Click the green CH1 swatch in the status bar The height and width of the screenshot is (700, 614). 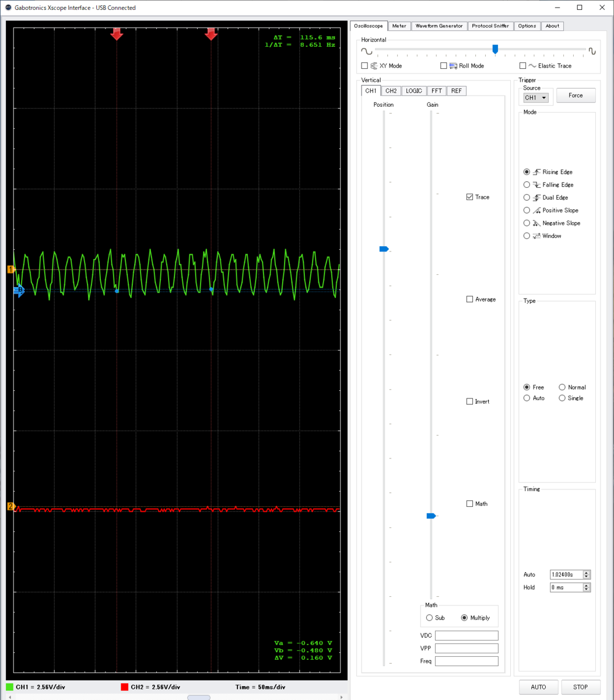9,687
